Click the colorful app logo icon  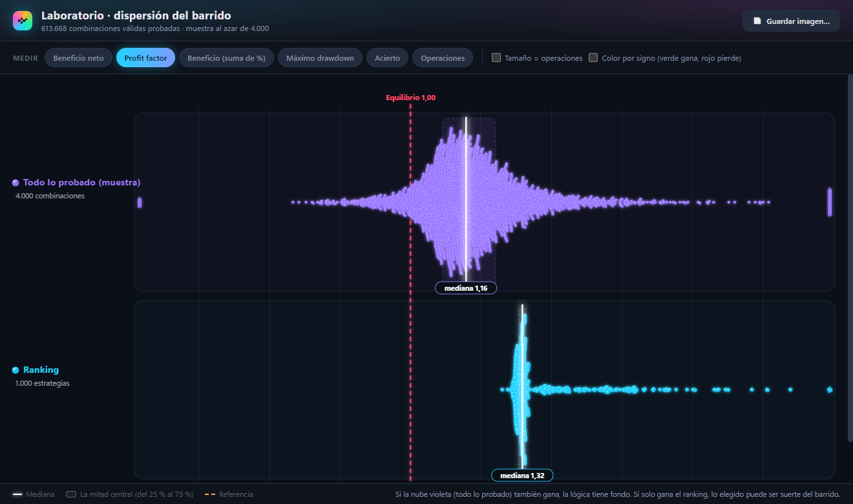tap(23, 21)
